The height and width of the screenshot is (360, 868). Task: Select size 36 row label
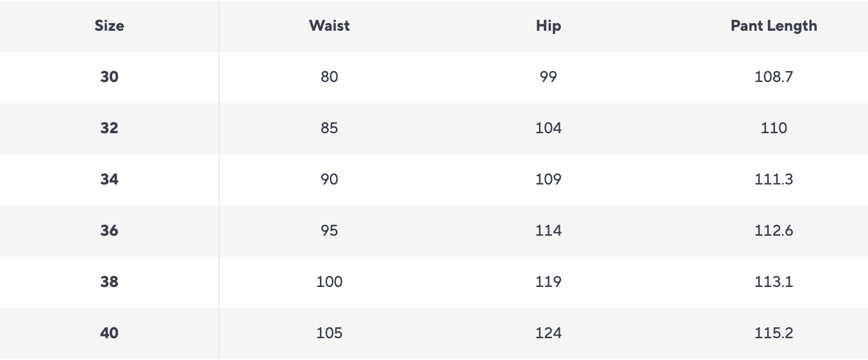pyautogui.click(x=109, y=231)
